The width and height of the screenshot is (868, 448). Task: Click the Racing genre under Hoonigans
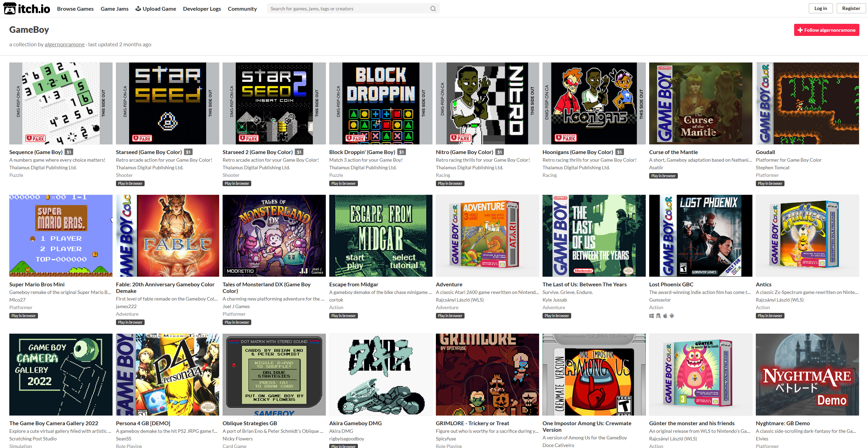click(x=549, y=175)
